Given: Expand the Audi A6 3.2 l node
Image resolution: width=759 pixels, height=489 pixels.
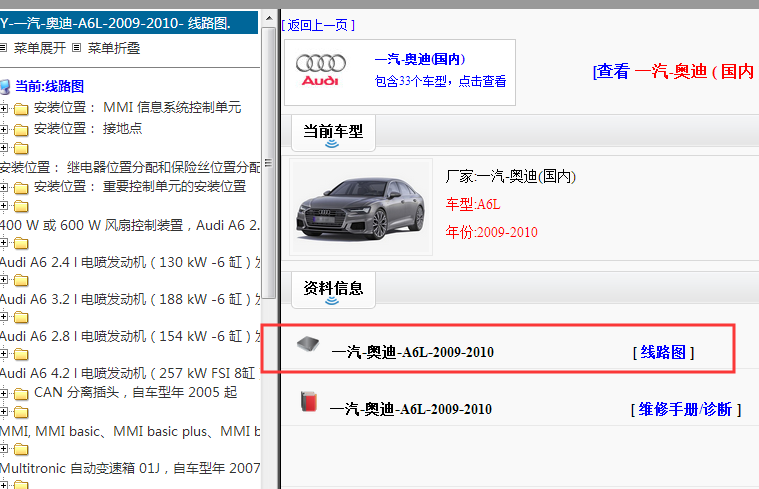Looking at the screenshot, I should click(x=3, y=280).
